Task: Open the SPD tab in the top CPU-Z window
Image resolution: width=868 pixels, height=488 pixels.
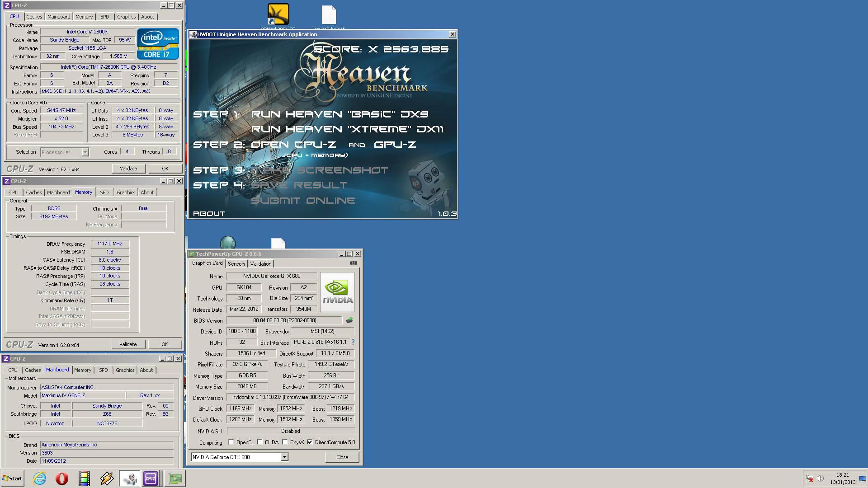Action: coord(105,17)
